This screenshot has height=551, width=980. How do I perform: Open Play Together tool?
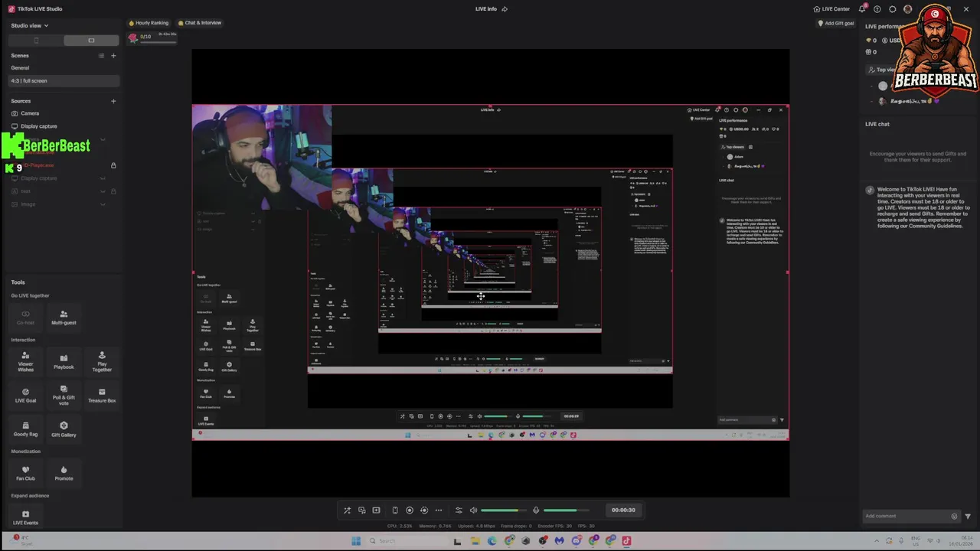(x=102, y=361)
